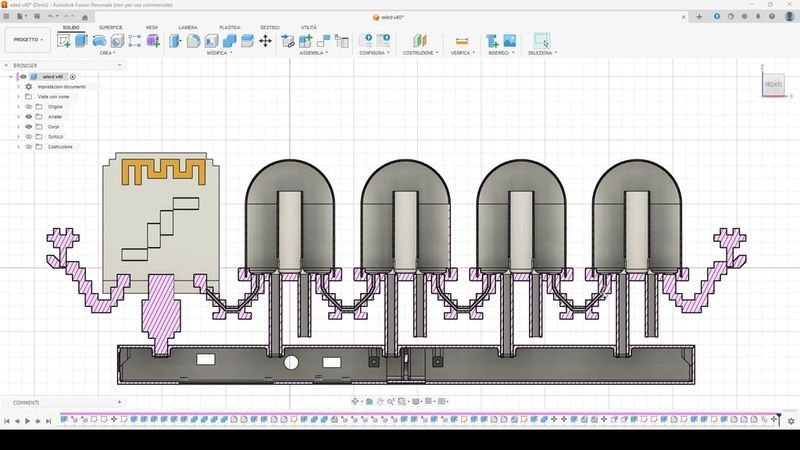
Task: Switch to the SUPERFICIE tab
Action: point(110,28)
